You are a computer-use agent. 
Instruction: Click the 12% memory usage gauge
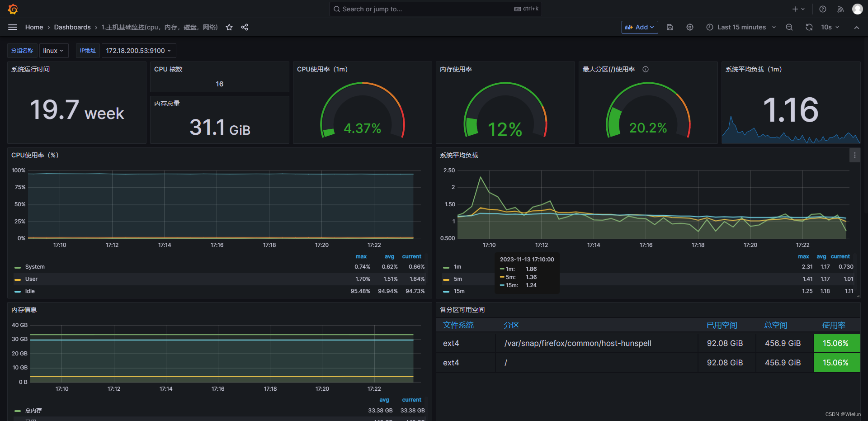(505, 110)
